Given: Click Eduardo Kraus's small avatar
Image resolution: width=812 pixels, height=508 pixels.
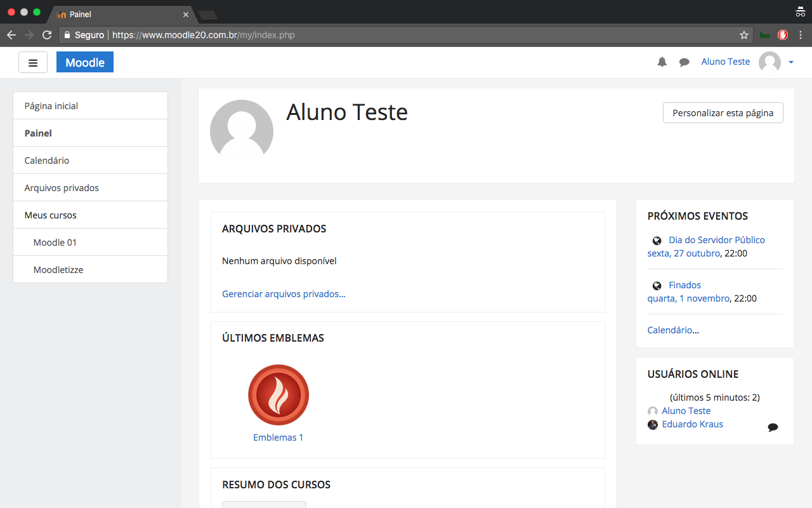Looking at the screenshot, I should pos(653,425).
